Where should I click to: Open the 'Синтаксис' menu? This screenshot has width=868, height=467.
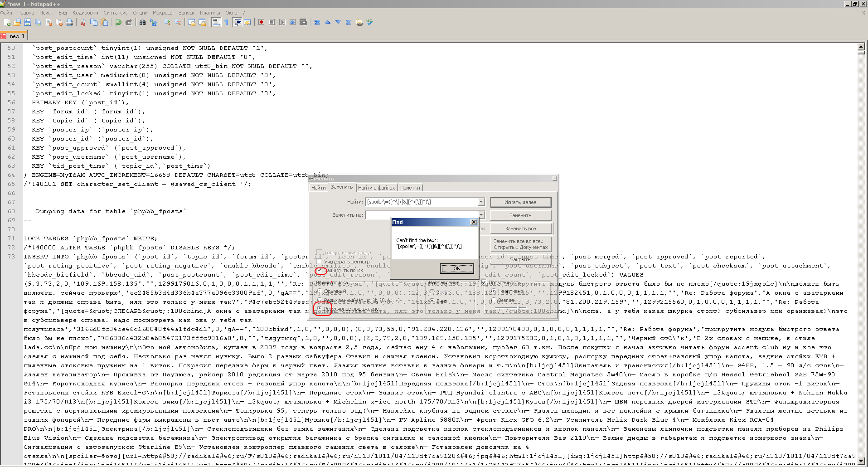[x=116, y=13]
